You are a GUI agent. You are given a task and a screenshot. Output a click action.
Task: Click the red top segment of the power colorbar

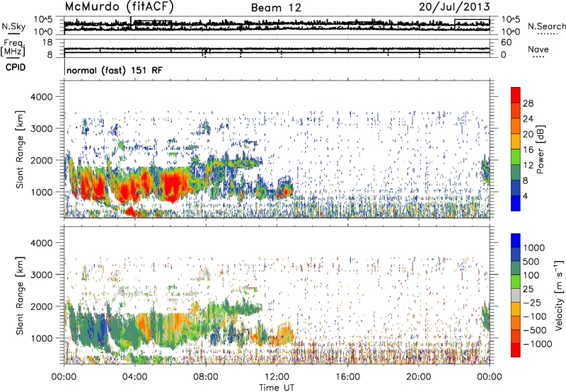tap(516, 95)
